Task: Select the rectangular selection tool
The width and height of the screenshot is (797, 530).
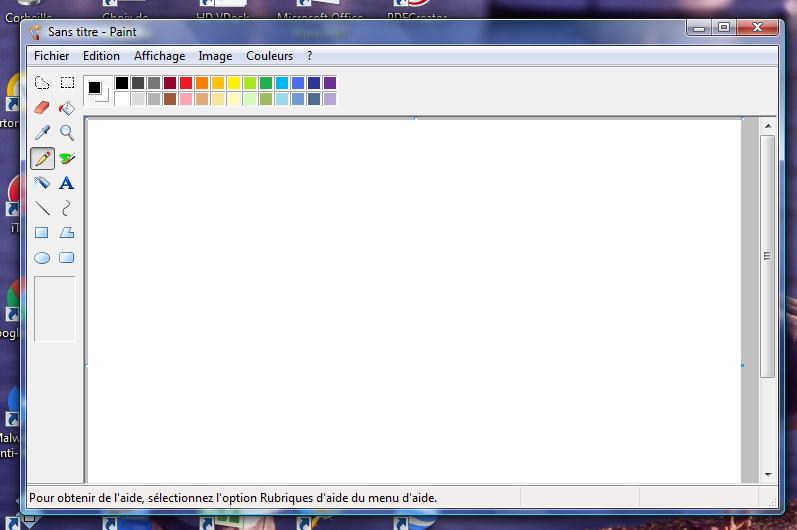Action: point(67,83)
